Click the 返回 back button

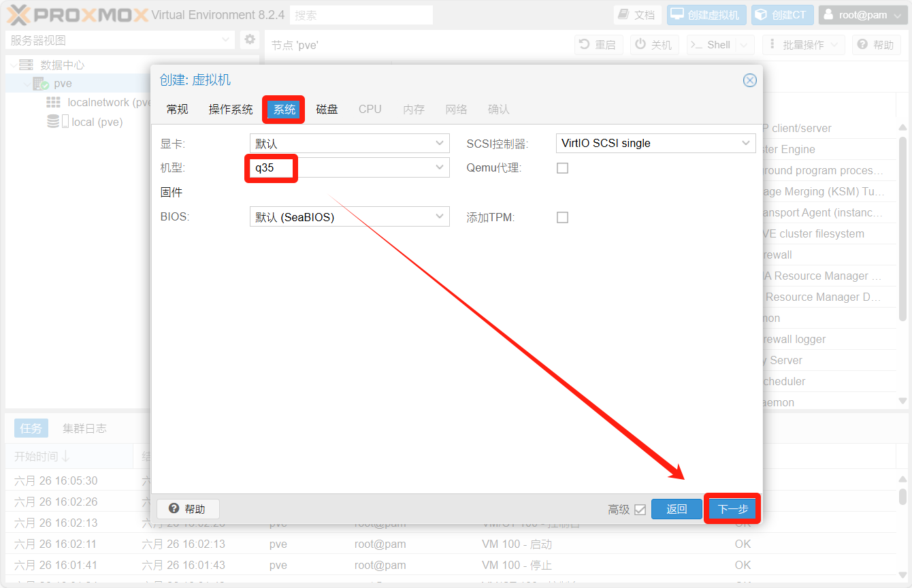(676, 509)
